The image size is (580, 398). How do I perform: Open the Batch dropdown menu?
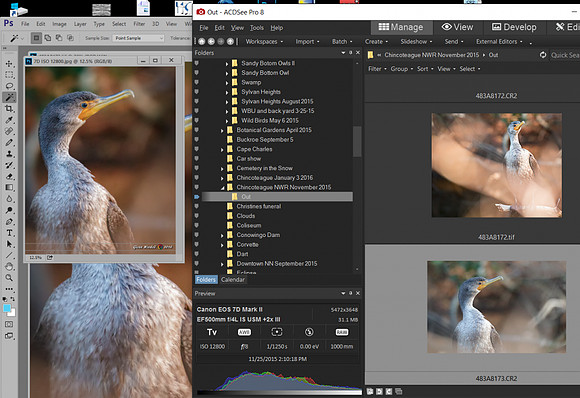[342, 41]
